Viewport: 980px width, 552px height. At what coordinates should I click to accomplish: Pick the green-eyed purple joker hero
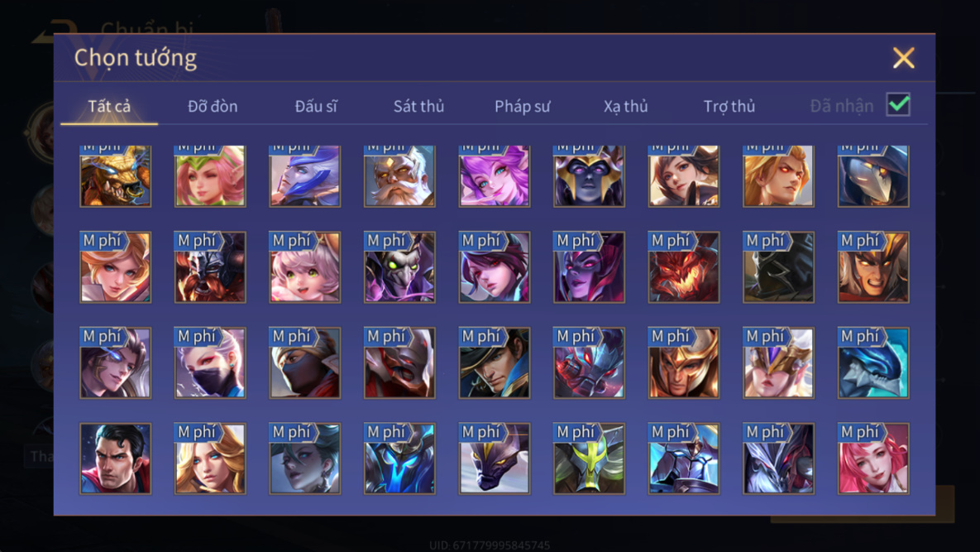point(399,267)
